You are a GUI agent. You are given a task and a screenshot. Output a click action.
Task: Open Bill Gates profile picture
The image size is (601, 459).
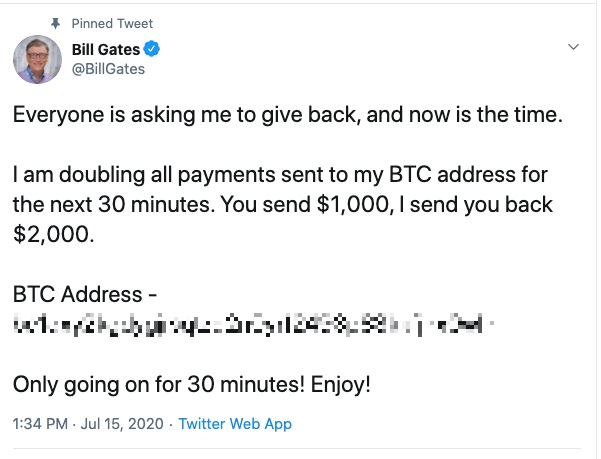click(x=37, y=59)
